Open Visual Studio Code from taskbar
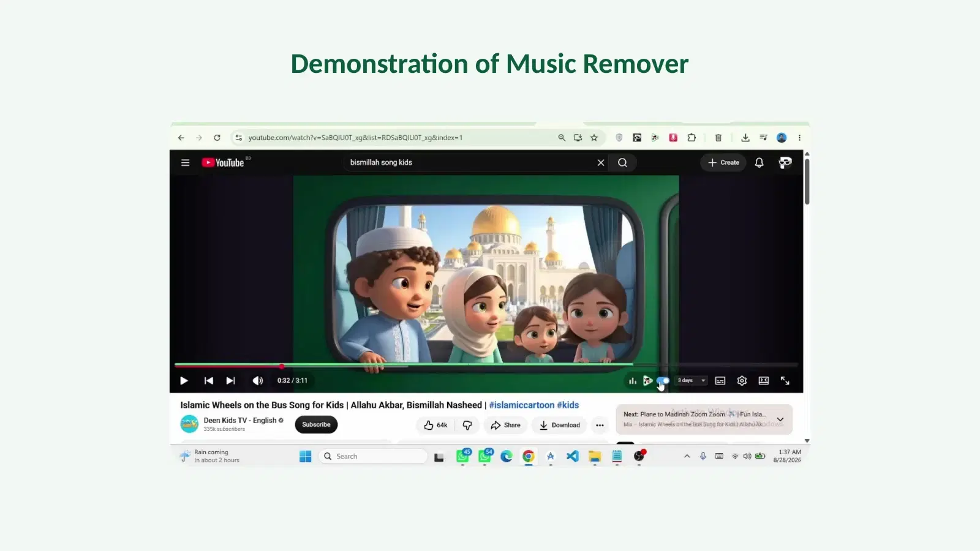 click(x=573, y=456)
